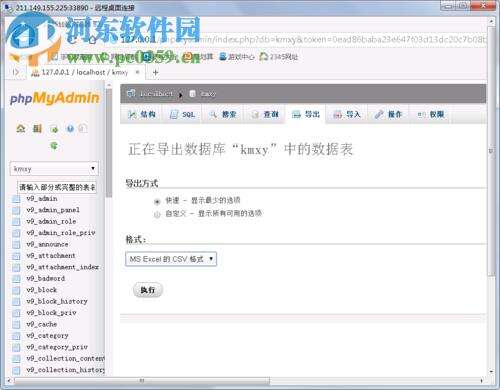The width and height of the screenshot is (500, 390).
Task: Open phpMyAdmin home via house icon
Action: pyautogui.click(x=21, y=128)
